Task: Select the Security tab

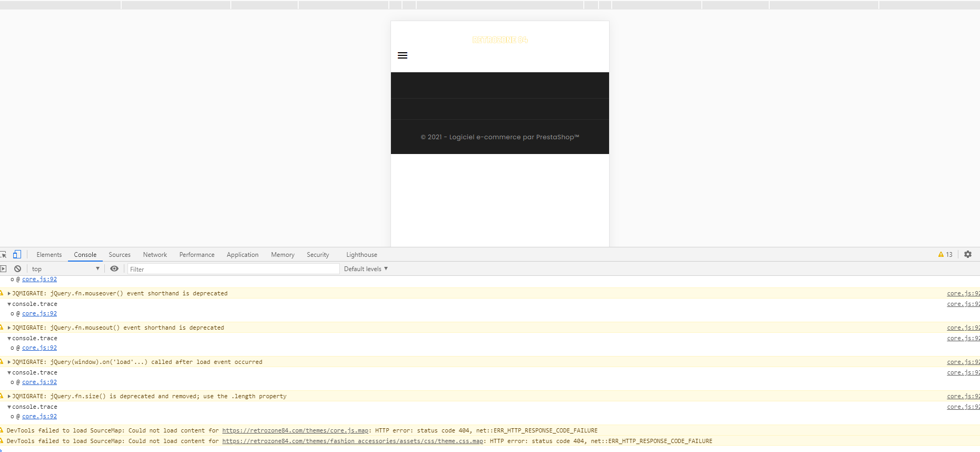Action: (318, 255)
